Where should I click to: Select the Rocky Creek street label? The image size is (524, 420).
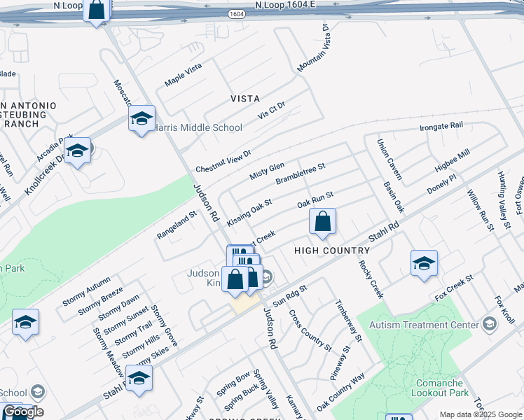371,279
